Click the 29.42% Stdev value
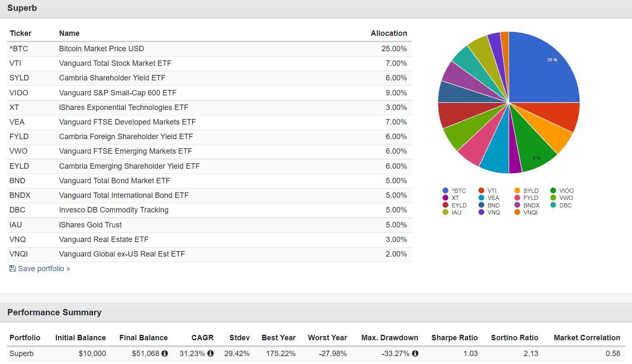This screenshot has height=364, width=632. [x=237, y=354]
